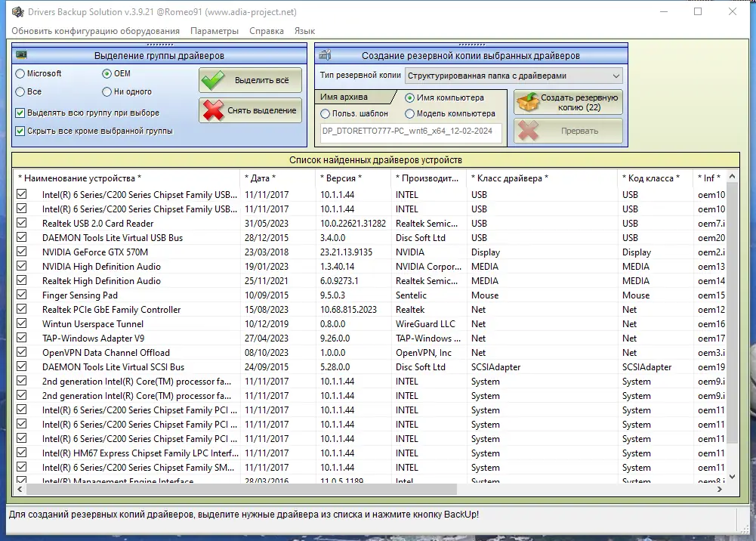Open the Параметры menu
The height and width of the screenshot is (541, 756).
pyautogui.click(x=214, y=31)
